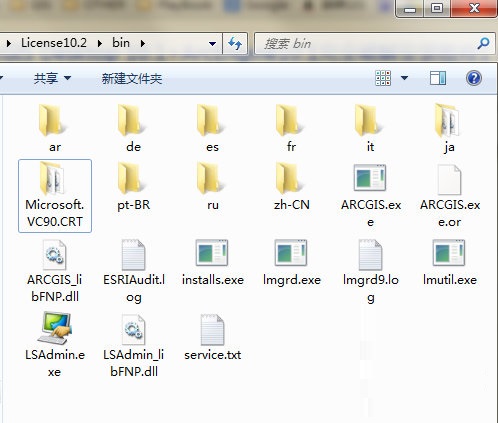Select the it folder icon
This screenshot has height=423, width=498.
pyautogui.click(x=368, y=120)
